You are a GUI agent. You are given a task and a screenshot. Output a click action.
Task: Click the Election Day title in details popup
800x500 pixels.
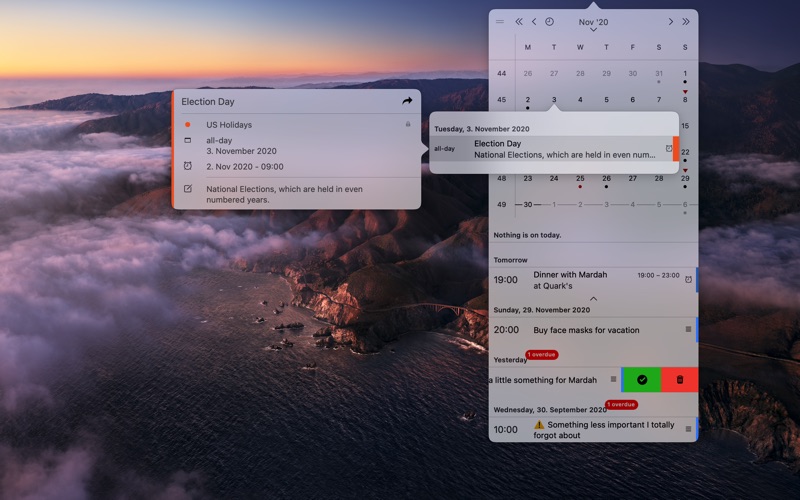pyautogui.click(x=208, y=102)
